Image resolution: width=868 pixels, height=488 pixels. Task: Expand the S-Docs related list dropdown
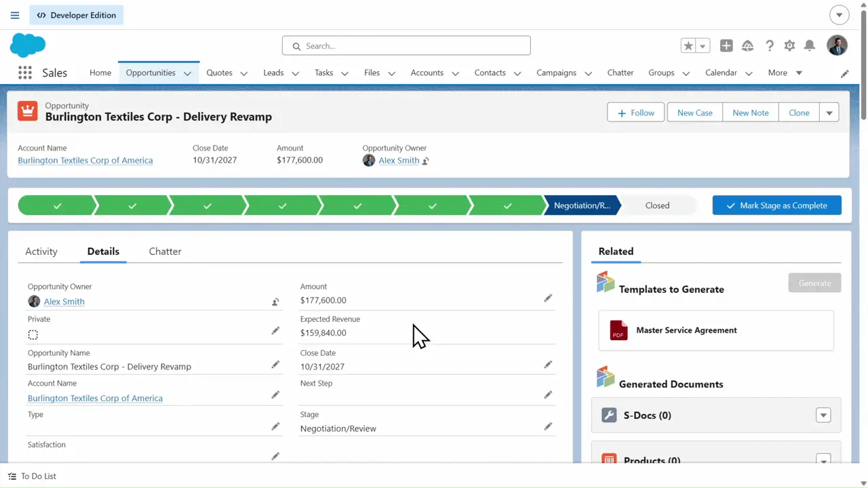(823, 415)
